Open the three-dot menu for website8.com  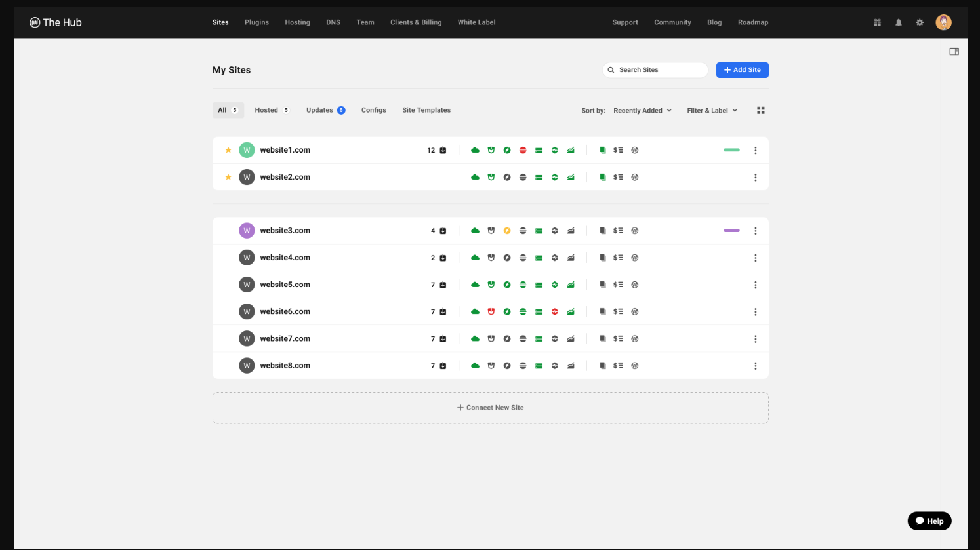756,366
